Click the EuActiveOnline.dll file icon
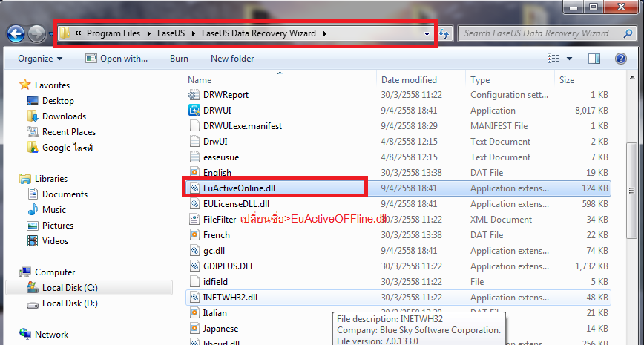644x345 pixels. point(194,188)
